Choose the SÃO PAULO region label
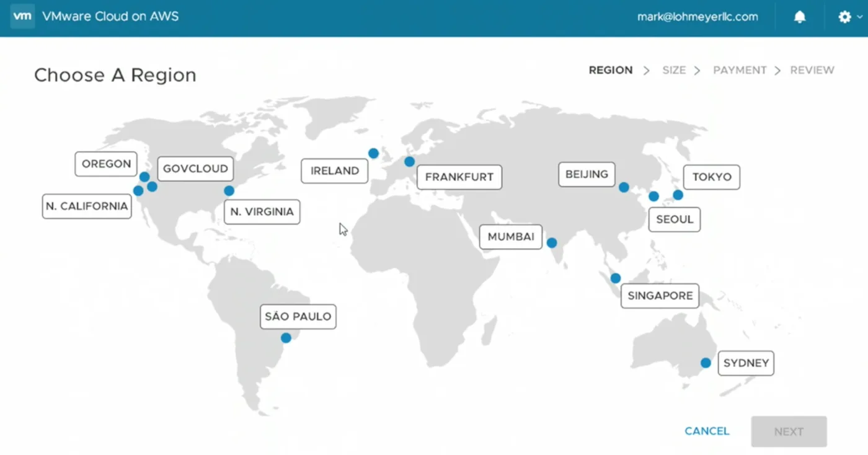This screenshot has width=868, height=455. coord(298,317)
